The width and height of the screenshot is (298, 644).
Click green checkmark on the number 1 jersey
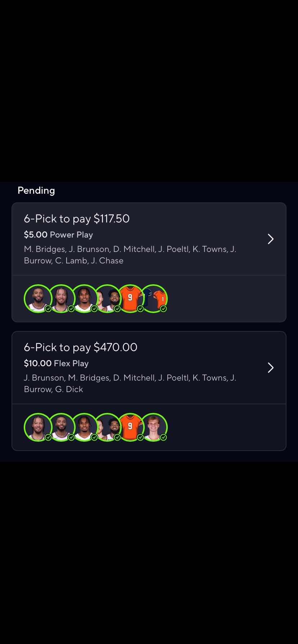[x=163, y=309]
